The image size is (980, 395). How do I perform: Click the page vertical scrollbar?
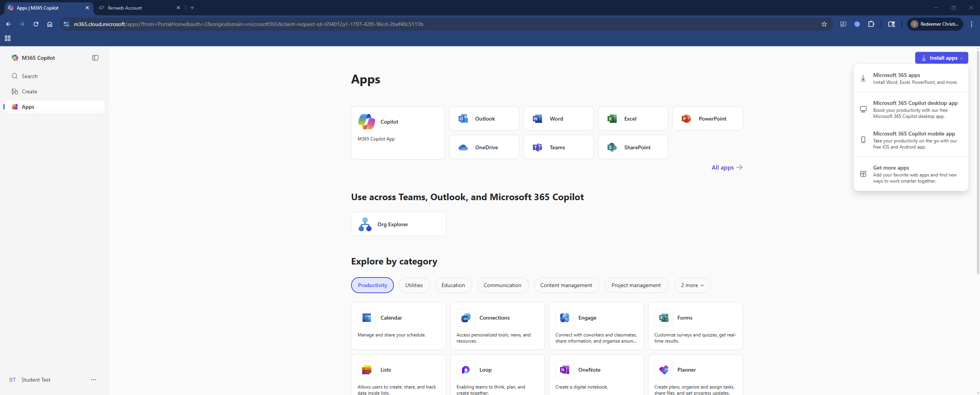pos(977,163)
